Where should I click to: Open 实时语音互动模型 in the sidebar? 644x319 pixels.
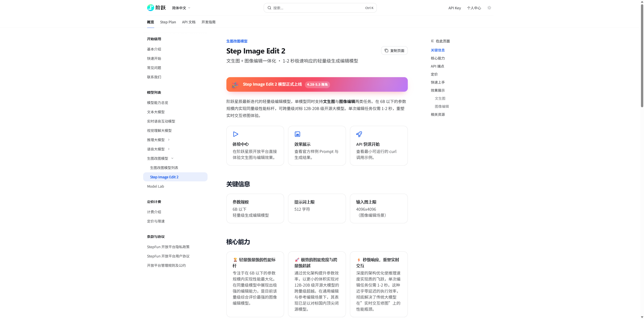tap(161, 121)
